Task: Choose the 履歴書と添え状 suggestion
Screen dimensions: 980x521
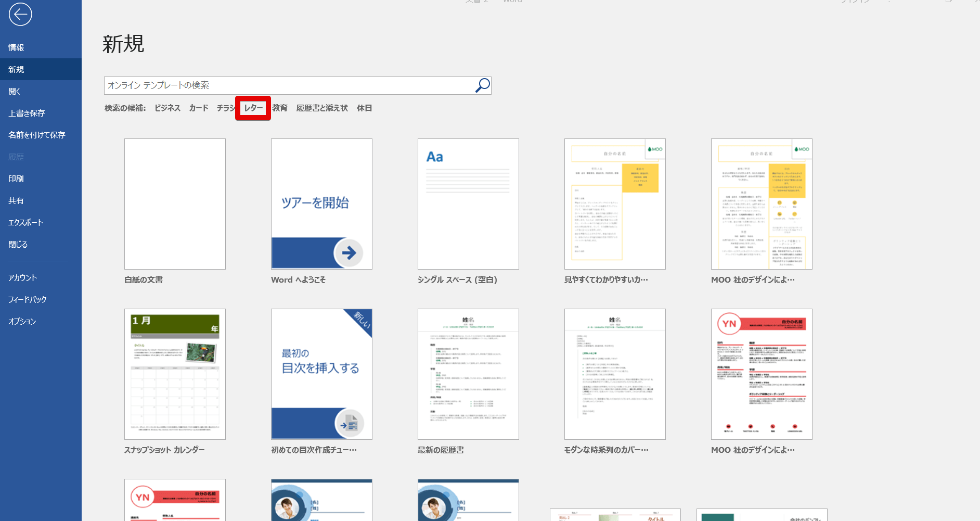Action: click(322, 108)
